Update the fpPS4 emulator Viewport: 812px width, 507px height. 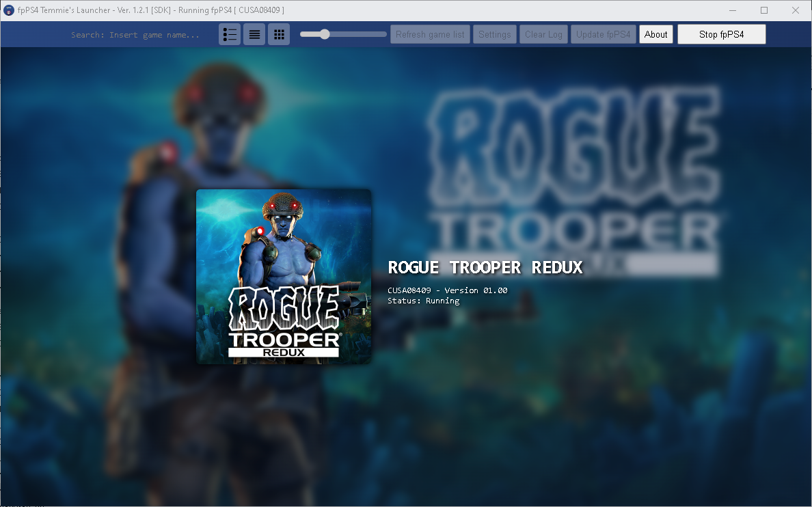tap(604, 33)
